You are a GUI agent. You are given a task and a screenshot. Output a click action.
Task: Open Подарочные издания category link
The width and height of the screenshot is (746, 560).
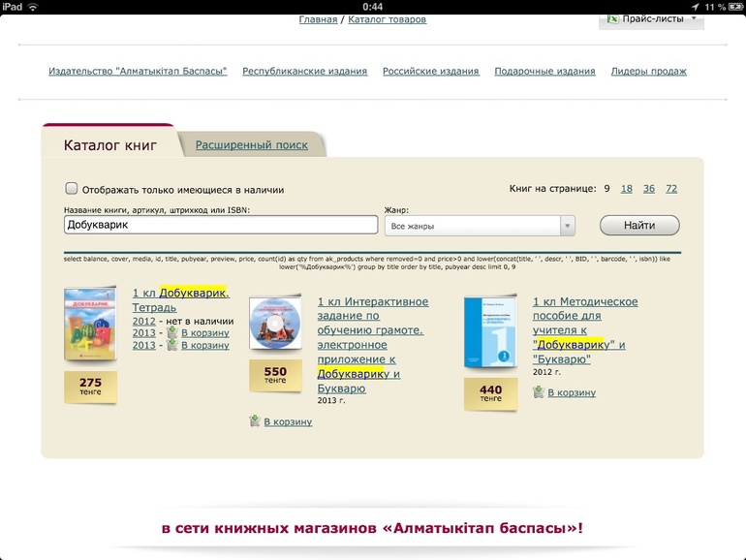[x=544, y=71]
